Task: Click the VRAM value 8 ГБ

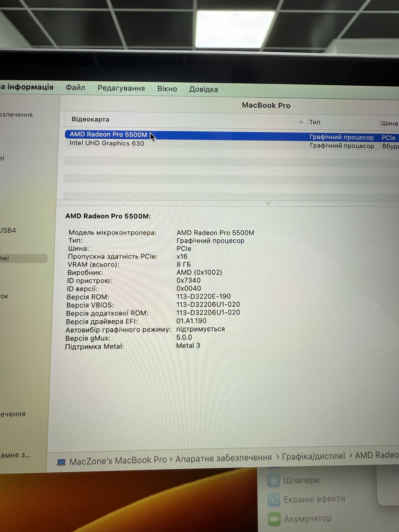Action: tap(183, 264)
